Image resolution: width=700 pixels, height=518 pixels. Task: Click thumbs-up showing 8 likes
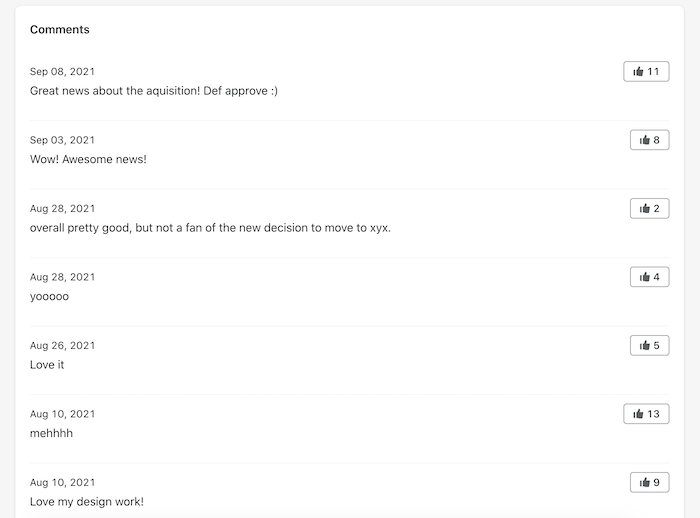click(x=650, y=140)
